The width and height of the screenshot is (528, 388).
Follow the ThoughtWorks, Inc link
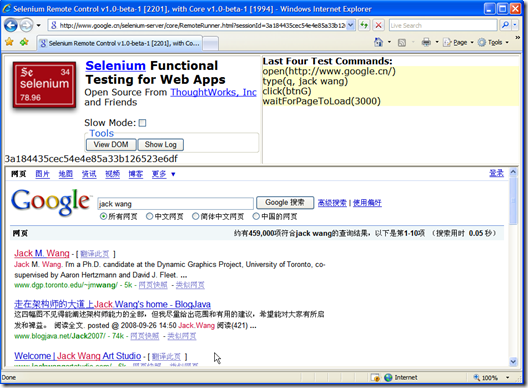(x=213, y=92)
